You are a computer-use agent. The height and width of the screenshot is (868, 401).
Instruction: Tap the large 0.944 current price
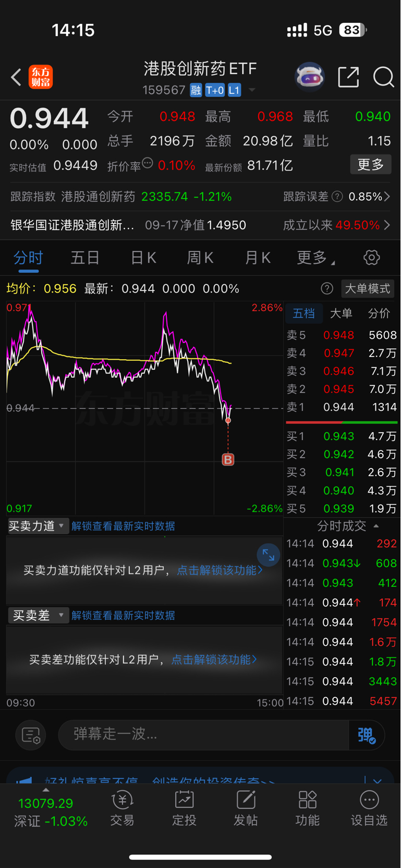point(49,118)
